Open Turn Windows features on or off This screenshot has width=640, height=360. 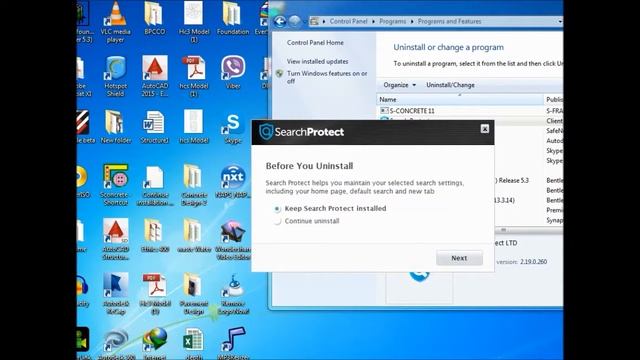coord(327,77)
